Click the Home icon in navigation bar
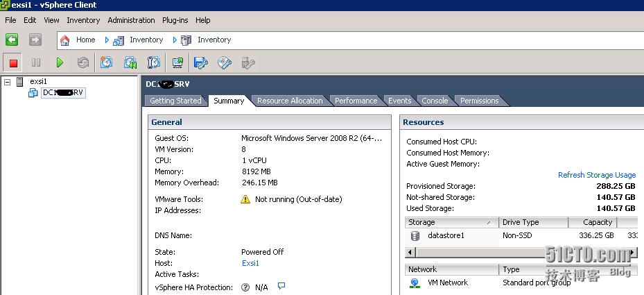 pos(65,40)
